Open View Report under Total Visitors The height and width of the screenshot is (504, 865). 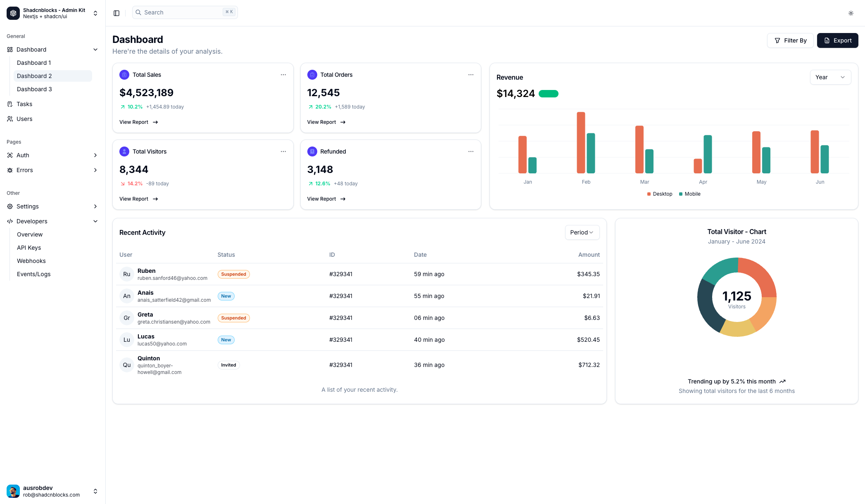click(138, 199)
